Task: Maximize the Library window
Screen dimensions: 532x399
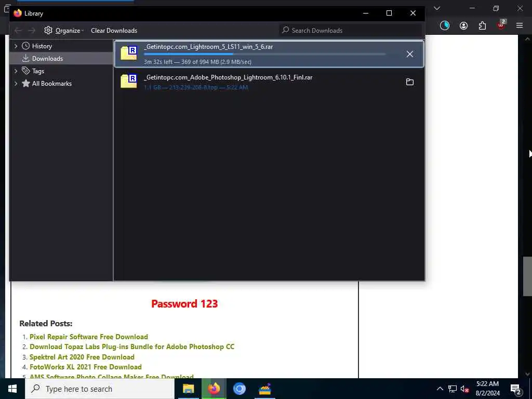Action: pos(389,13)
